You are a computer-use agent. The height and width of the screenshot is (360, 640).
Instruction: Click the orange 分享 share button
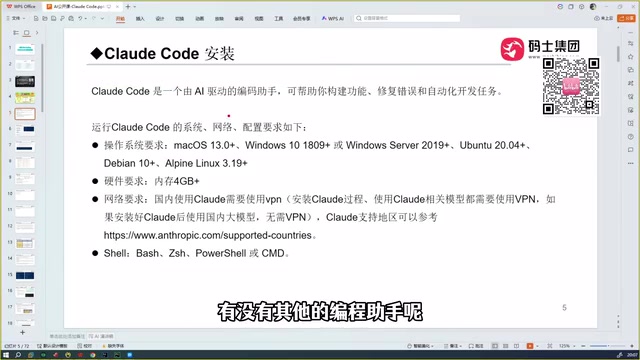(627, 18)
